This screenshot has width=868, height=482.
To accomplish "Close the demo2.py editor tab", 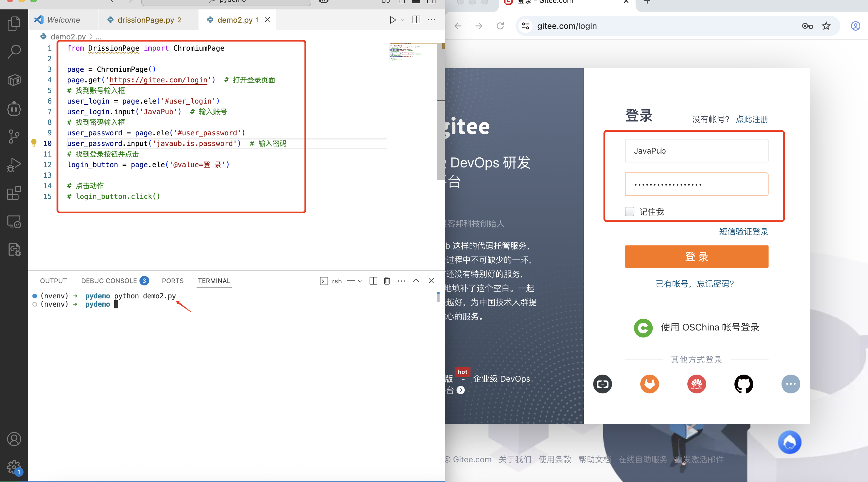I will tap(267, 20).
